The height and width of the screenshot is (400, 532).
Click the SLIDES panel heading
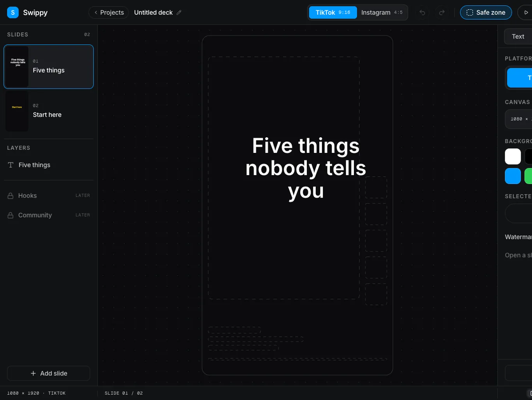[17, 35]
